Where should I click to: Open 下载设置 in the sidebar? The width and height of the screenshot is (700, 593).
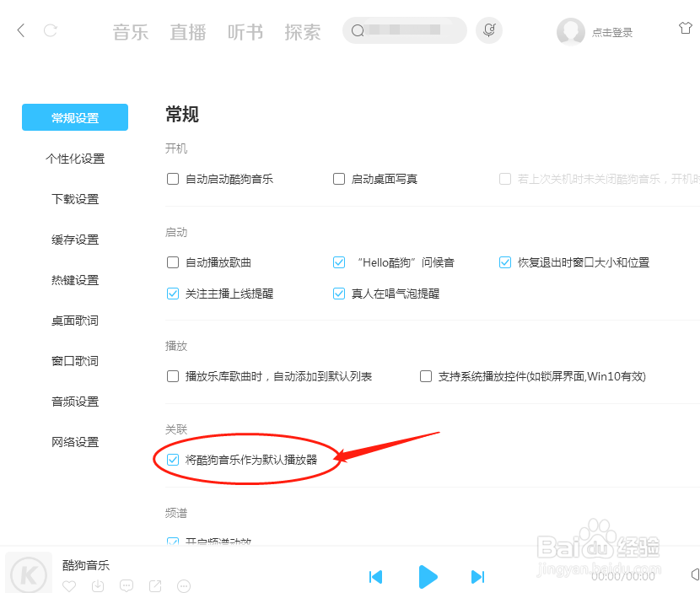coord(75,199)
